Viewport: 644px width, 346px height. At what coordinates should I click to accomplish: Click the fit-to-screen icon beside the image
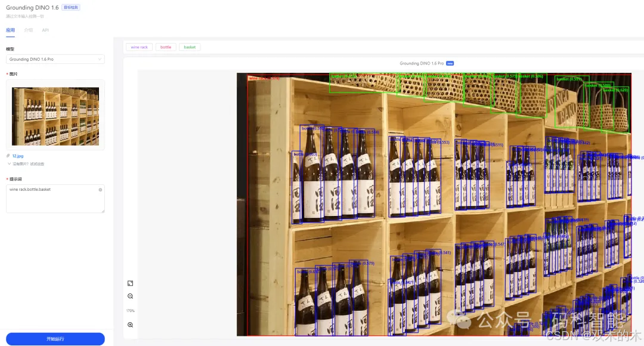point(130,283)
